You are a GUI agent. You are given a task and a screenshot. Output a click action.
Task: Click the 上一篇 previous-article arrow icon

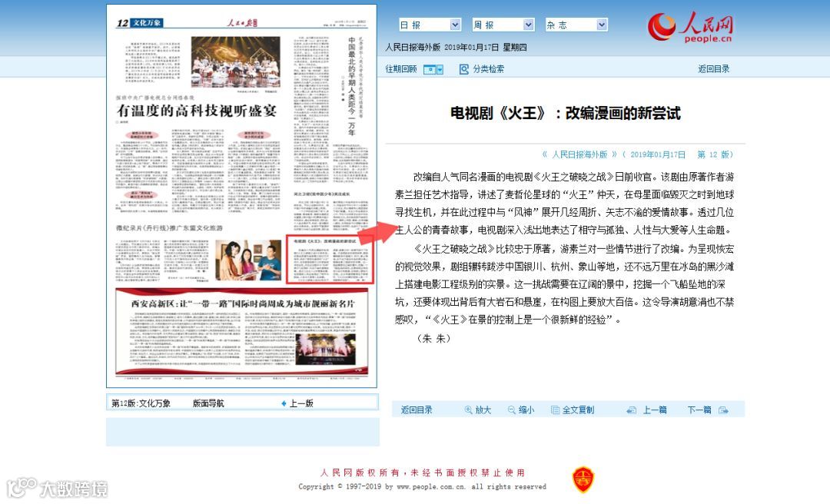(x=631, y=410)
